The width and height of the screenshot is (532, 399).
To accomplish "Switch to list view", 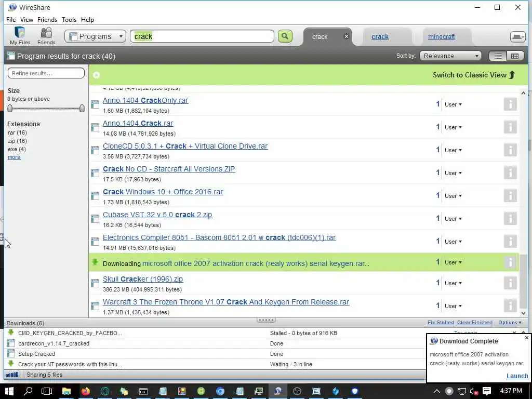I will click(498, 56).
